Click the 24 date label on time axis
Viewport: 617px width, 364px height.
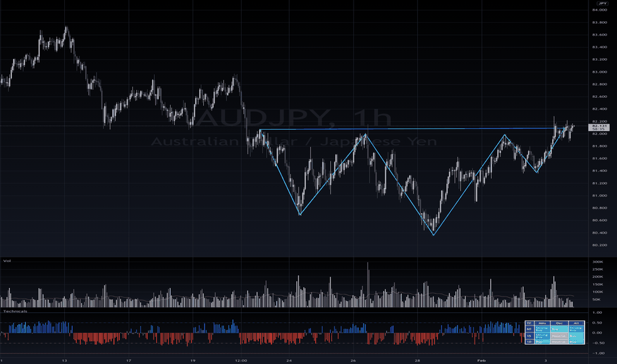(289, 361)
